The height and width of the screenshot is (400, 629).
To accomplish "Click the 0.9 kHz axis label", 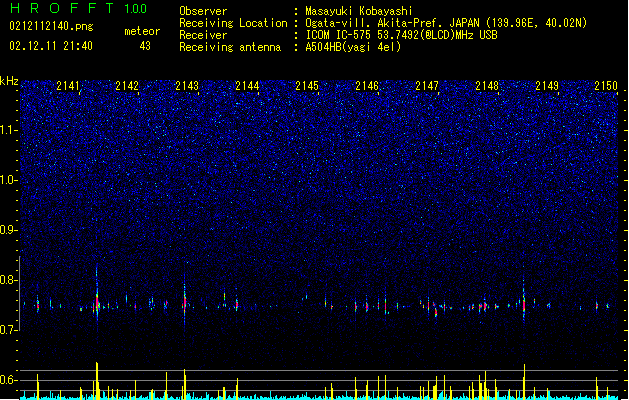I will (x=8, y=230).
